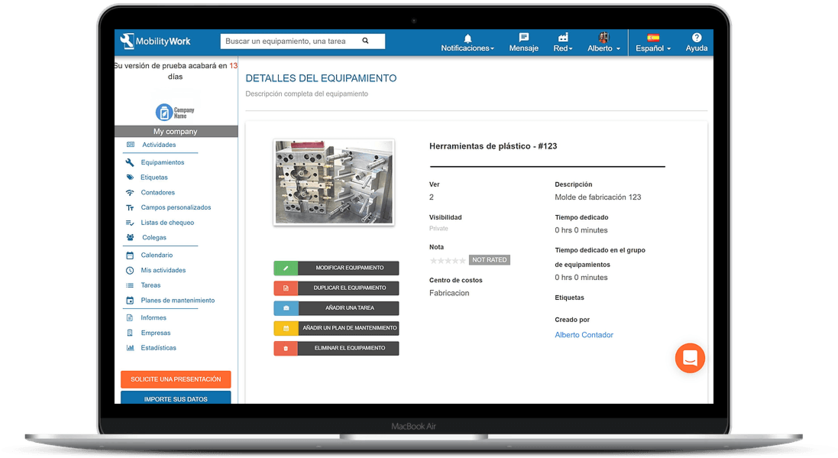838x458 pixels.
Task: Open Ayuda help icon
Action: (696, 43)
